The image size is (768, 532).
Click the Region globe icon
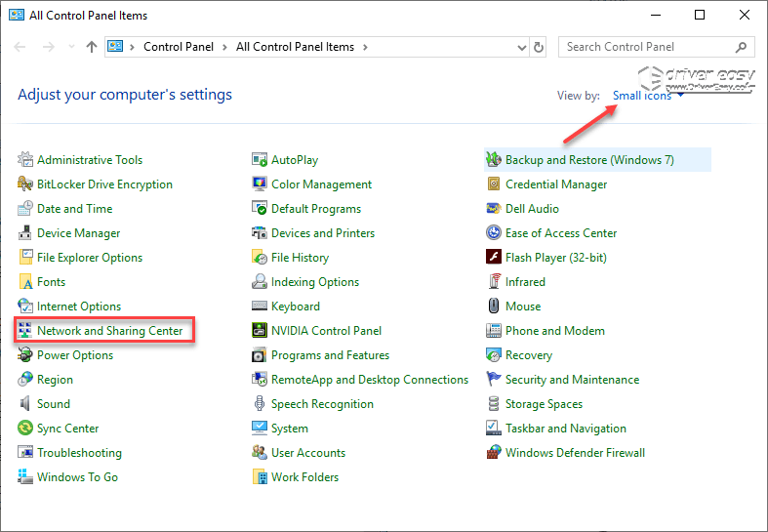pos(25,379)
